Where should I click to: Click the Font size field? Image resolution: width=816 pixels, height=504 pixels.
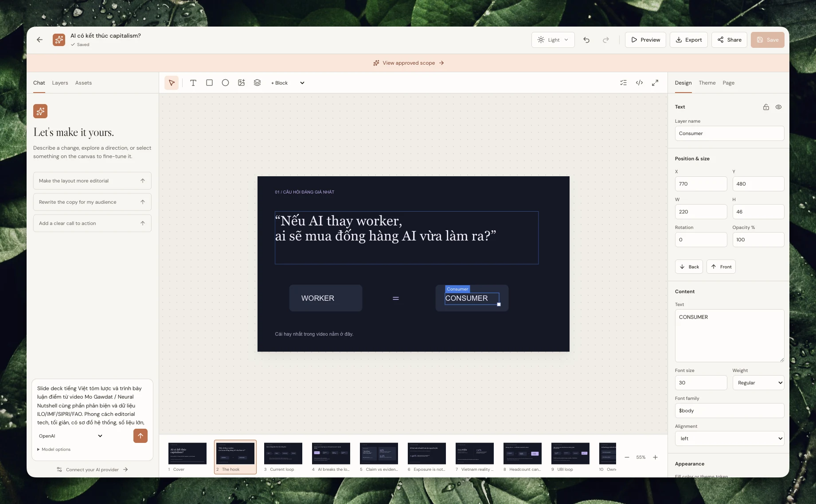[701, 383]
